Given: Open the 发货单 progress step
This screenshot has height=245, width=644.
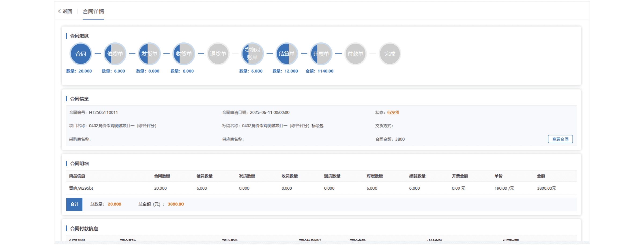Looking at the screenshot, I should point(149,54).
